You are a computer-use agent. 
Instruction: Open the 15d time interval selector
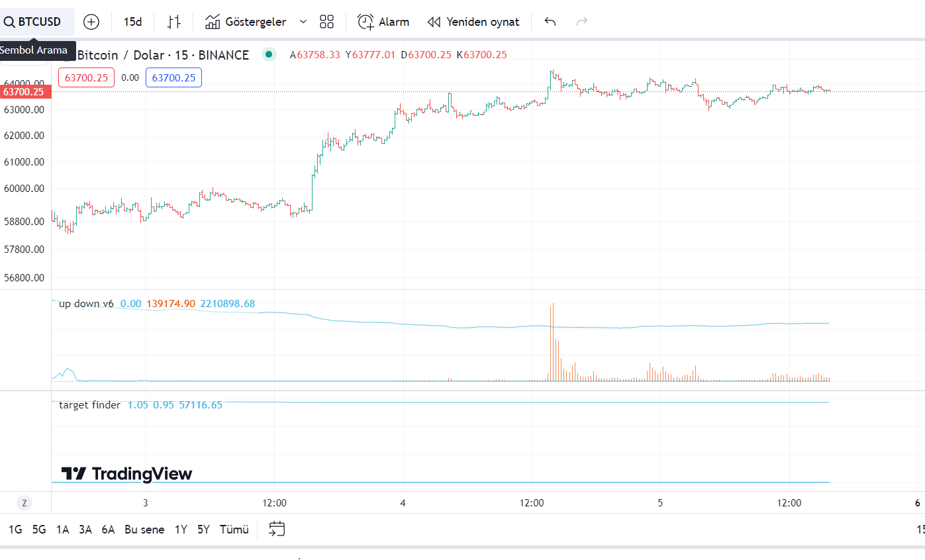pos(132,22)
